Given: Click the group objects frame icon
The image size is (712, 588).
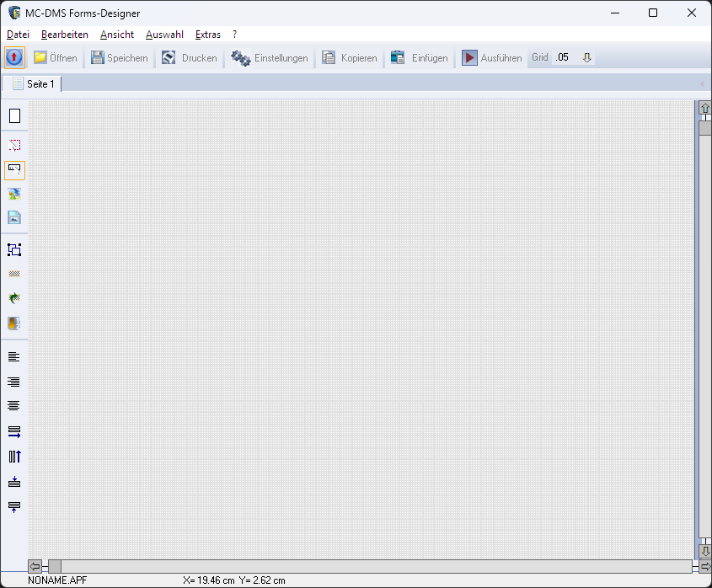Looking at the screenshot, I should tap(14, 249).
